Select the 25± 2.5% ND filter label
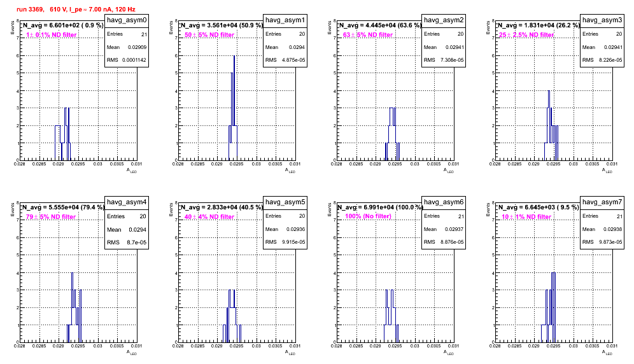 [x=526, y=35]
